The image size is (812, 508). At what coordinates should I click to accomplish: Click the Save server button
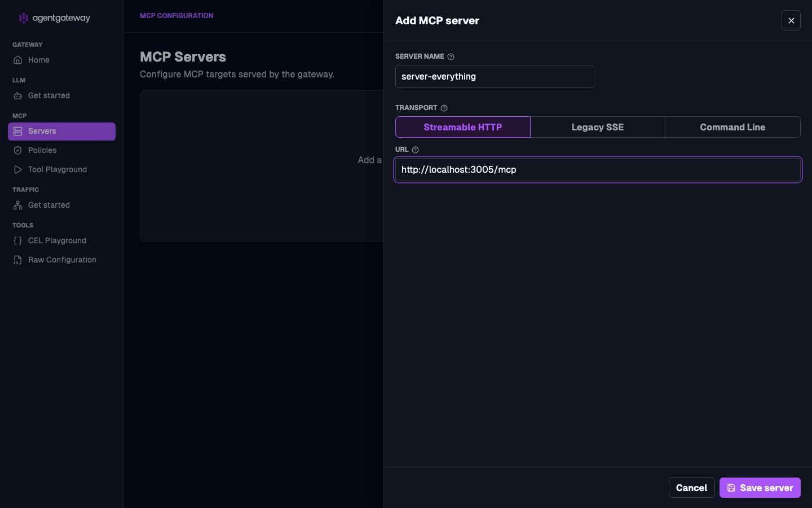point(760,488)
